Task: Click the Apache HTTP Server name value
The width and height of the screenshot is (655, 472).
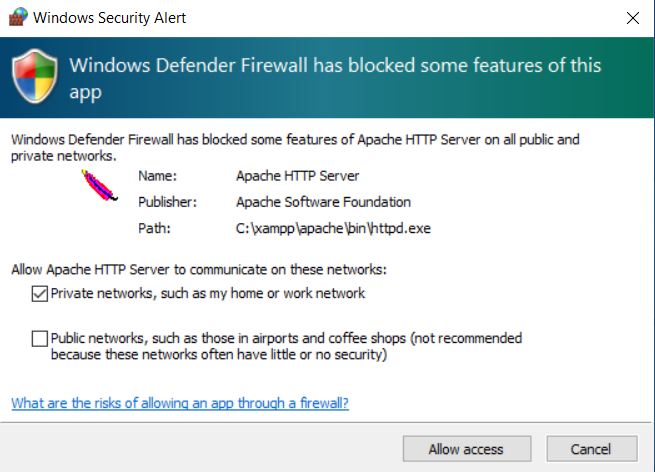Action: (x=297, y=176)
